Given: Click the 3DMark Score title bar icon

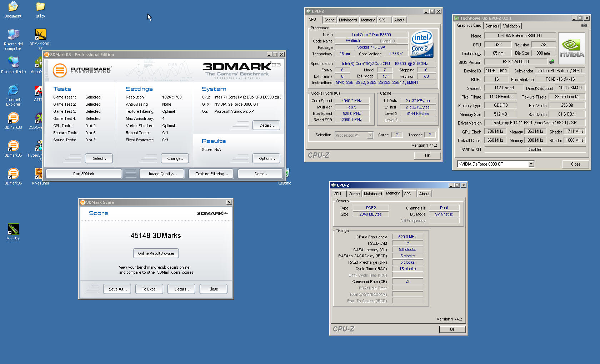Looking at the screenshot, I should pyautogui.click(x=83, y=202).
